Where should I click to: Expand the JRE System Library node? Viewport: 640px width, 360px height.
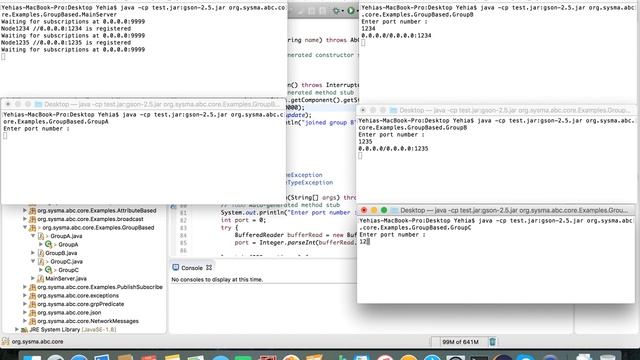tap(17, 329)
